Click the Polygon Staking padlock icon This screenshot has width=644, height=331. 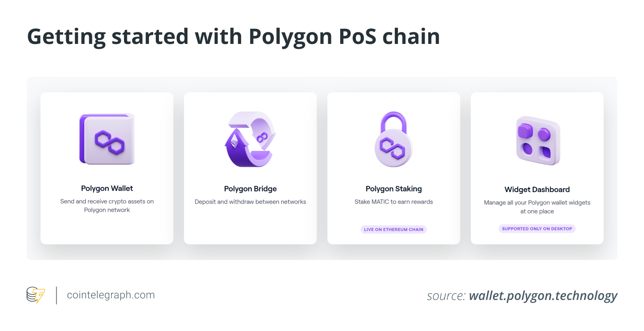click(394, 139)
